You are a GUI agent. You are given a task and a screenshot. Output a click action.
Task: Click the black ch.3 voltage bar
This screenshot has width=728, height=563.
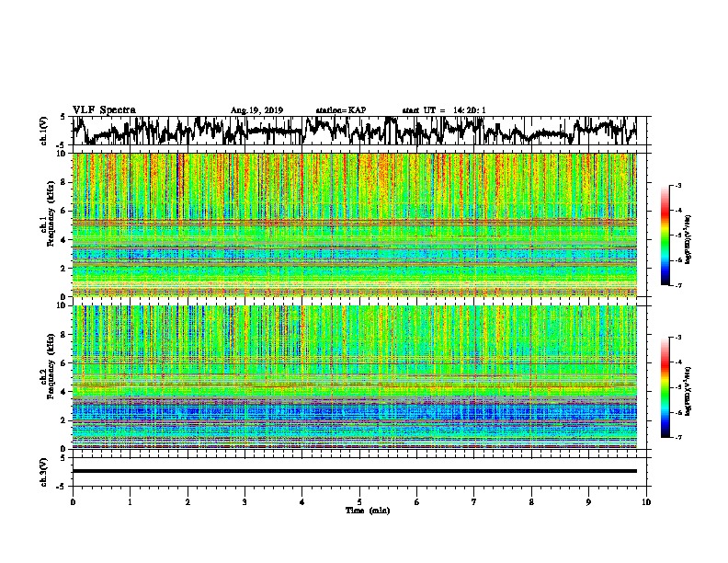coord(354,471)
